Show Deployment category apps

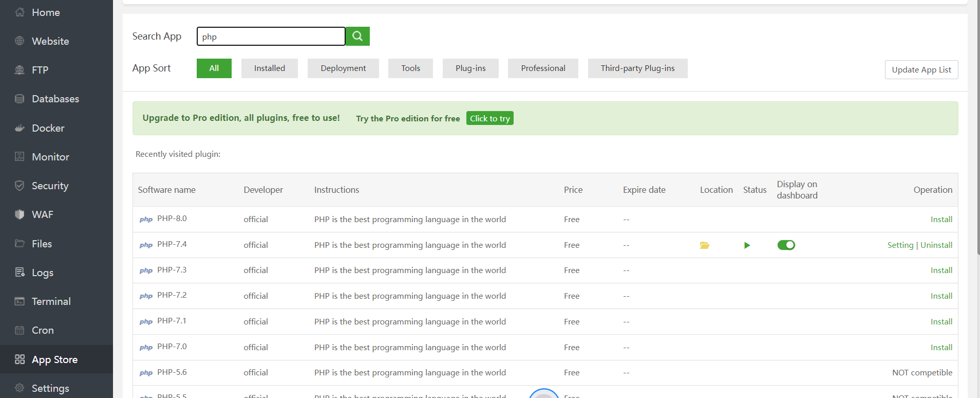(343, 68)
